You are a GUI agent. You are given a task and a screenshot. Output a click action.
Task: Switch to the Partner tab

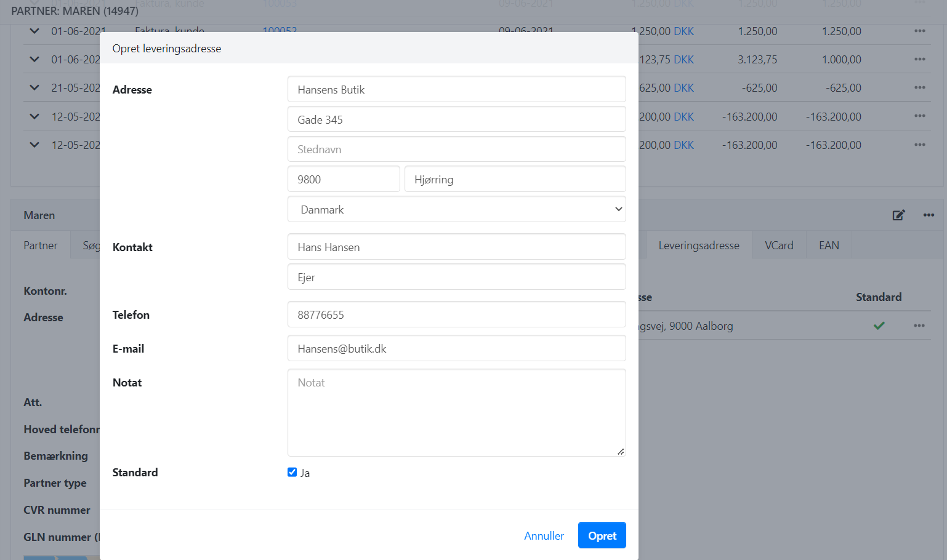tap(41, 245)
